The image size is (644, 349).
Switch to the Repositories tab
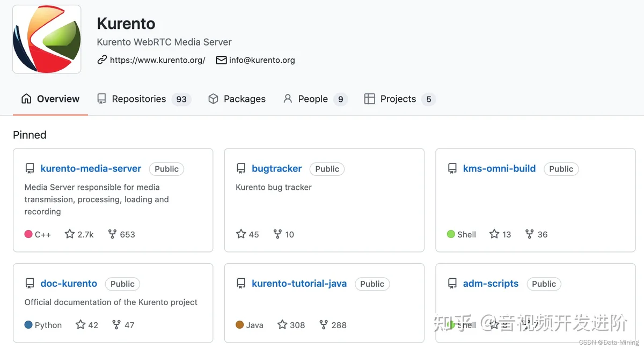(144, 99)
